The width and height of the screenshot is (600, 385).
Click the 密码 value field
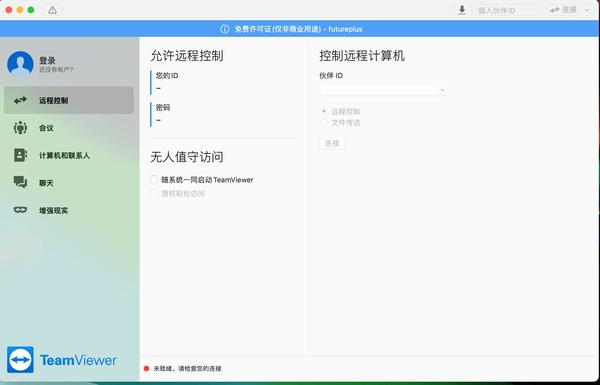click(x=158, y=120)
